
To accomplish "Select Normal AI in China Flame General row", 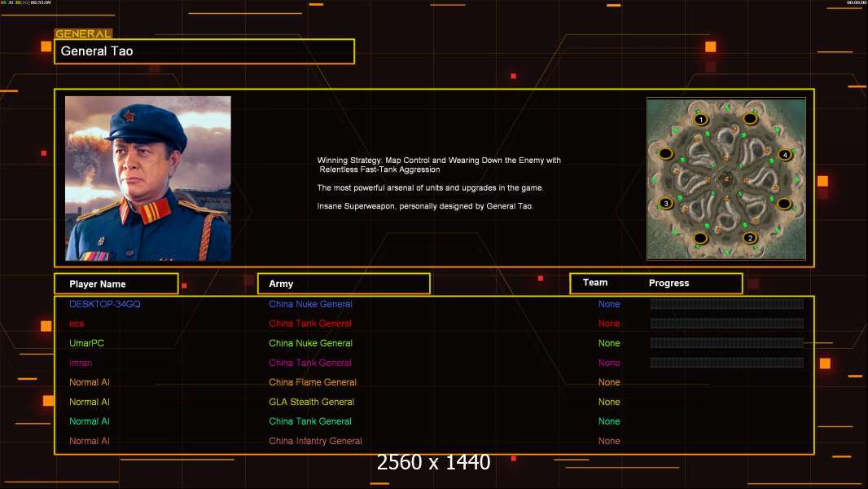I will click(x=89, y=382).
